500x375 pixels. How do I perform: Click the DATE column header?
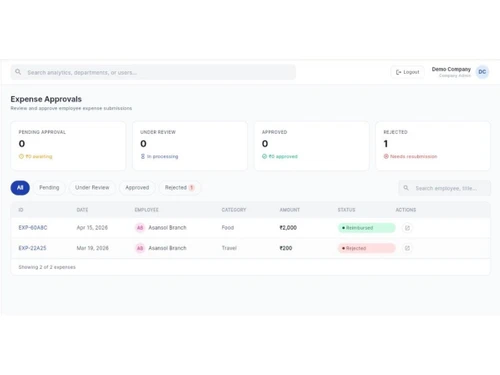(x=82, y=210)
